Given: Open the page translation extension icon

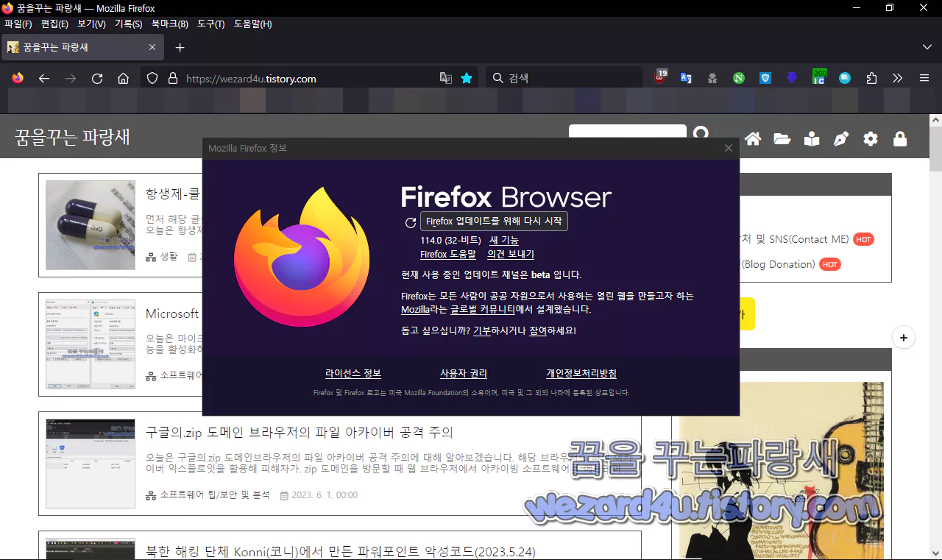Looking at the screenshot, I should coord(686,77).
